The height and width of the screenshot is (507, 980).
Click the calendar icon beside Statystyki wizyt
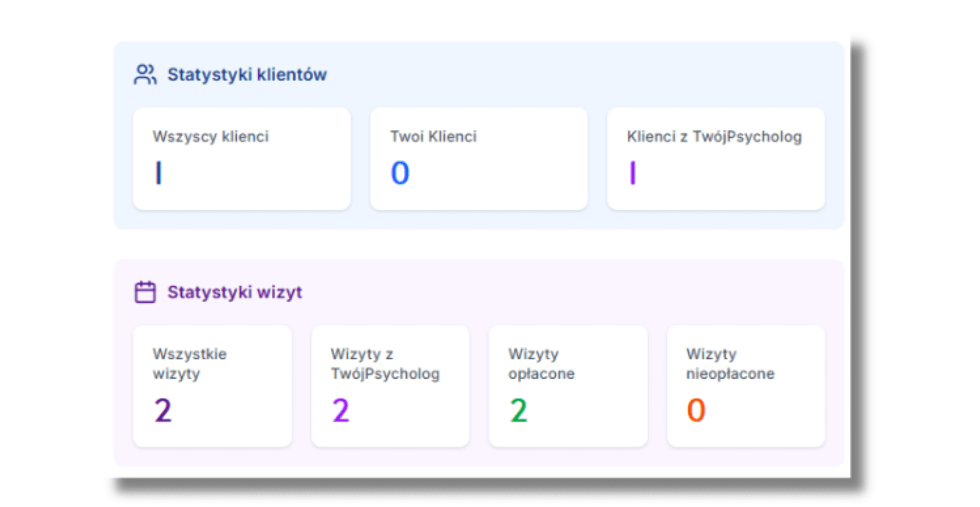tap(145, 292)
